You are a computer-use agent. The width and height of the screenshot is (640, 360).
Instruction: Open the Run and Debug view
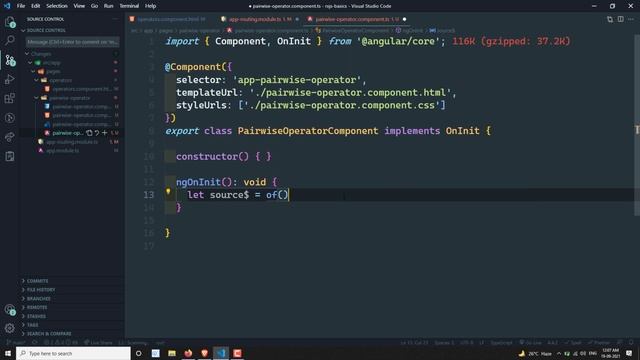(x=10, y=79)
